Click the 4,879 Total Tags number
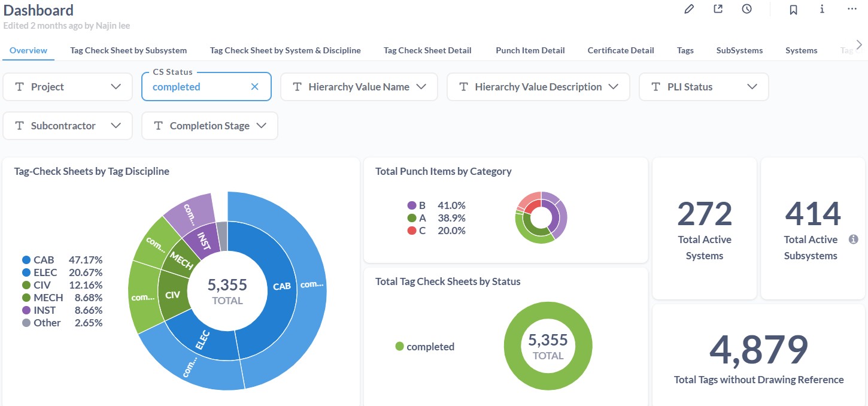This screenshot has width=868, height=406. click(x=758, y=350)
